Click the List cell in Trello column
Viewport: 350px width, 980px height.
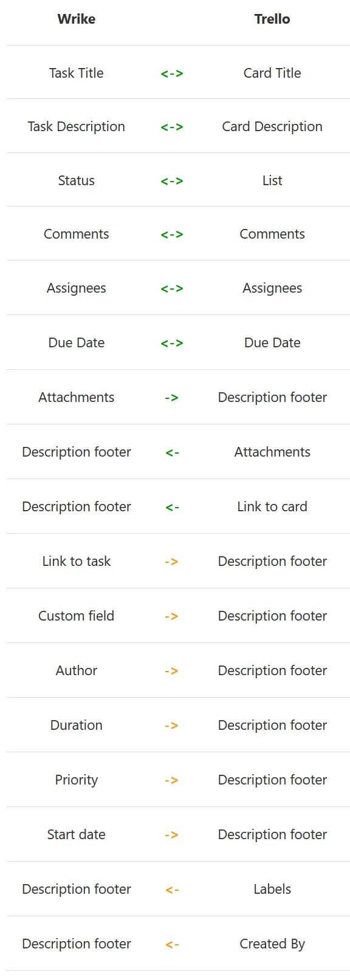272,180
